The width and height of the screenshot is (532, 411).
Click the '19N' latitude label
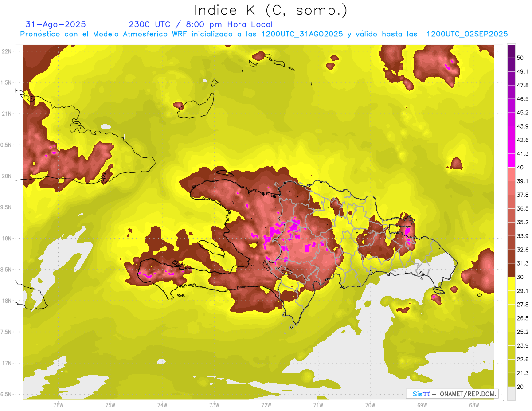7,238
